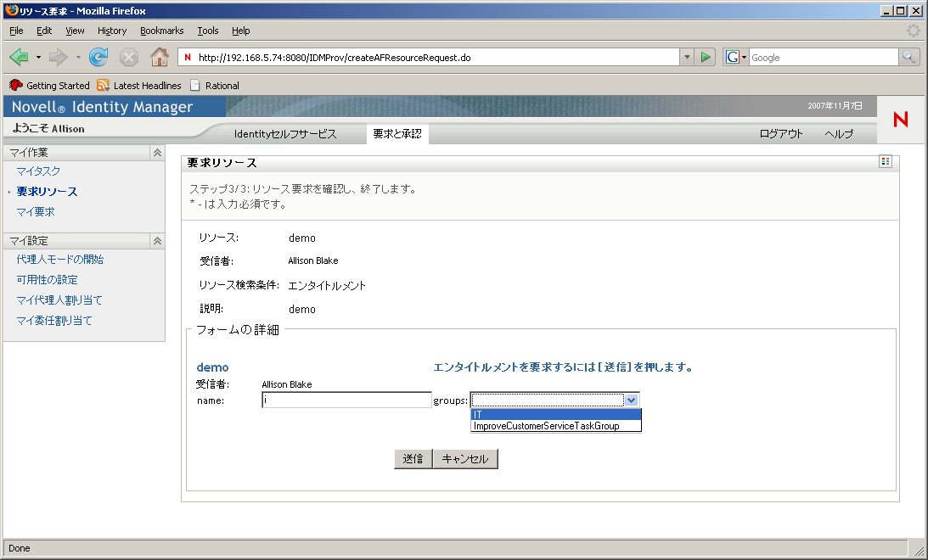Reload the page with the refresh icon
The height and width of the screenshot is (560, 928).
(98, 58)
